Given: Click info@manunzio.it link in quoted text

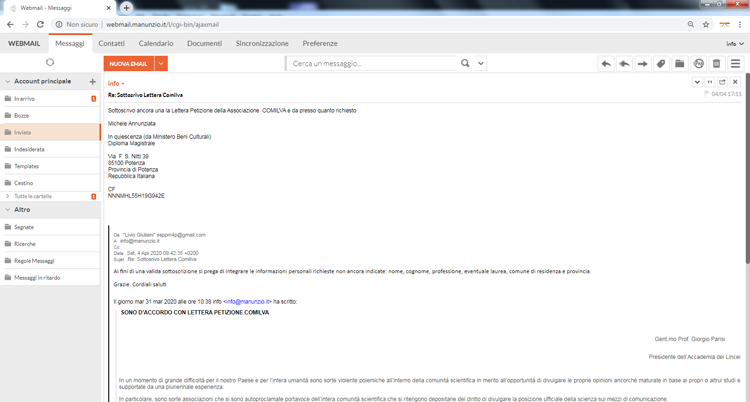Looking at the screenshot, I should [248, 302].
